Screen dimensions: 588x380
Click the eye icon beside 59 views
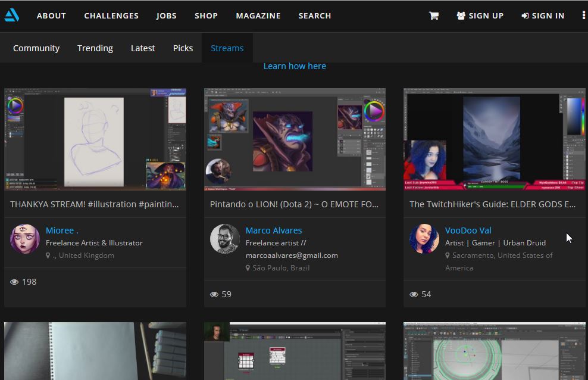click(214, 294)
